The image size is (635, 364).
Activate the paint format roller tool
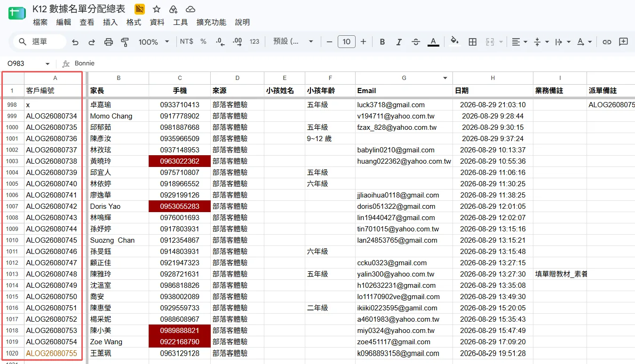(125, 42)
